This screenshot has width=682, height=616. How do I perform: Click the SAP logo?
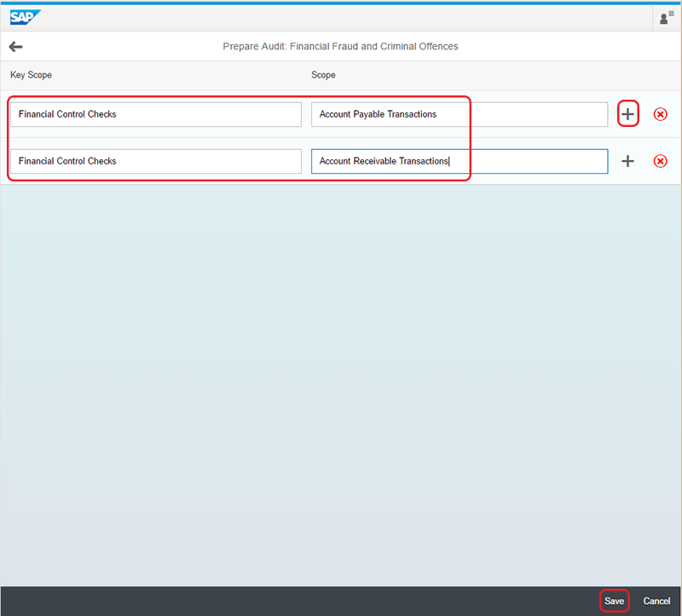(26, 16)
